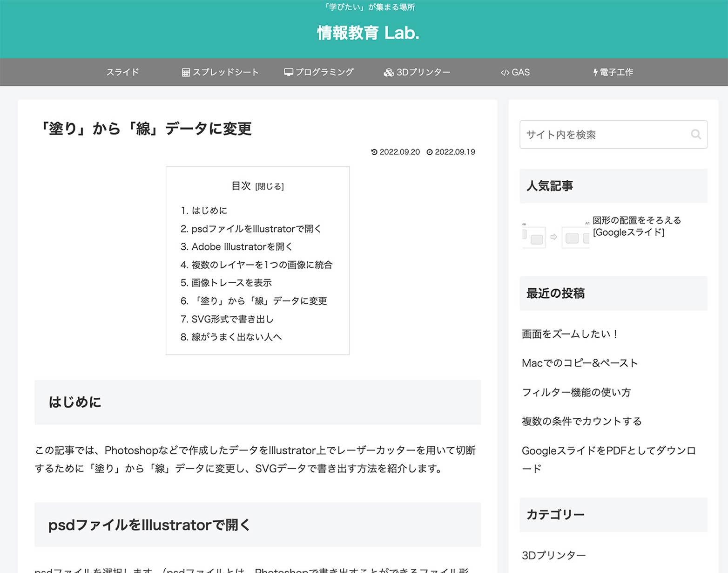Click the spreadsheet icon in navigation bar
The height and width of the screenshot is (573, 728).
point(186,72)
